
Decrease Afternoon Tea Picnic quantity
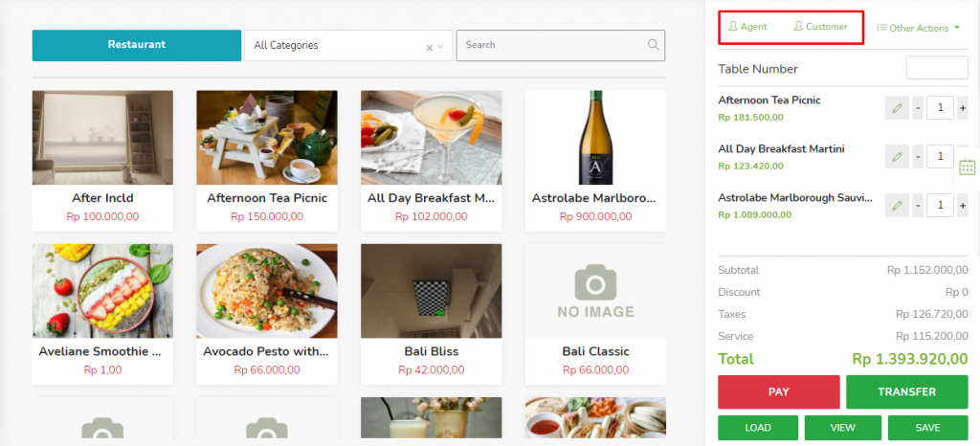918,108
